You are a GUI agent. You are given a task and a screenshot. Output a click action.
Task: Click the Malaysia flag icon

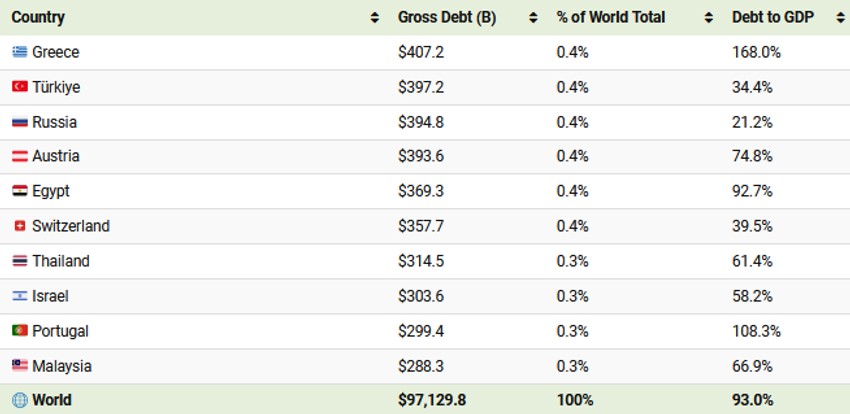(x=19, y=366)
